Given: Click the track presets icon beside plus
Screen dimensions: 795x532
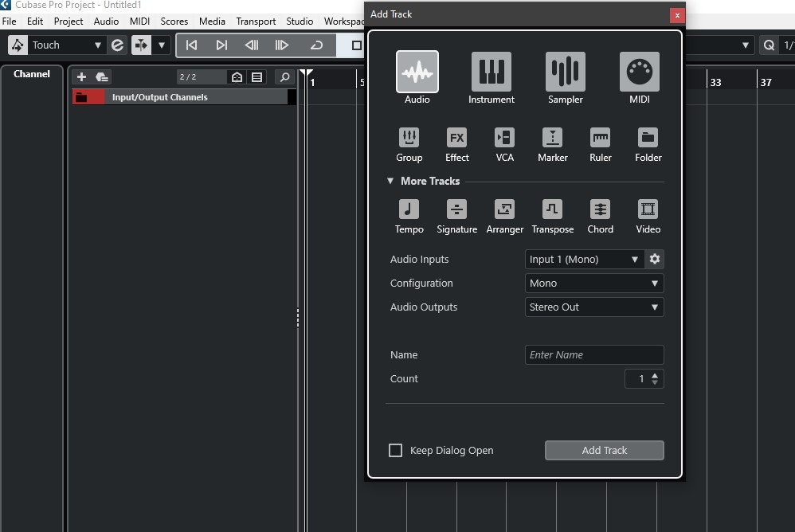Looking at the screenshot, I should 102,77.
